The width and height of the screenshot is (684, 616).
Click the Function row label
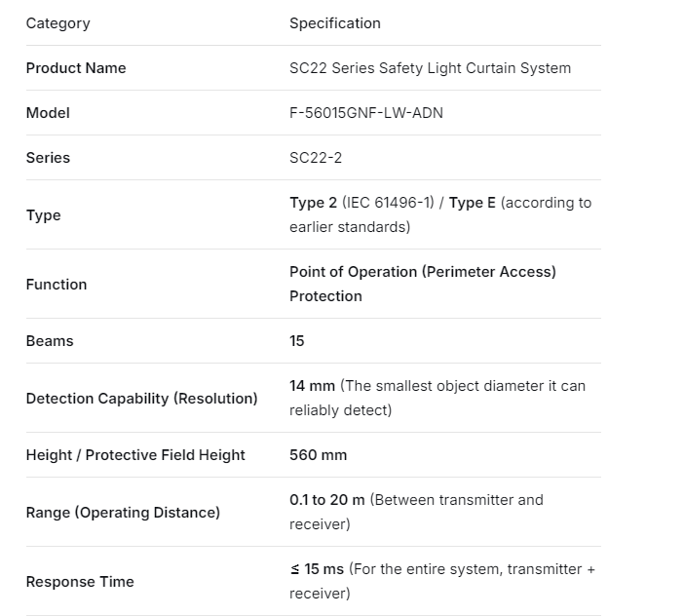coord(57,285)
